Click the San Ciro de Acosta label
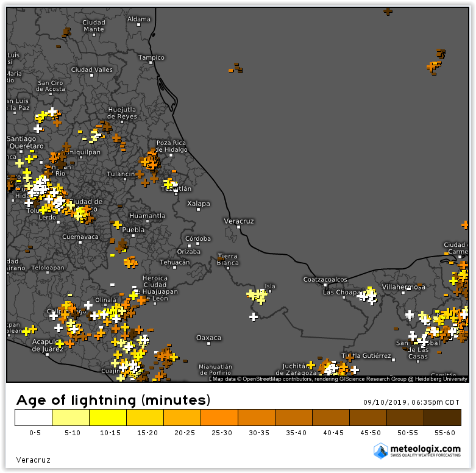The image size is (476, 473). tap(51, 86)
